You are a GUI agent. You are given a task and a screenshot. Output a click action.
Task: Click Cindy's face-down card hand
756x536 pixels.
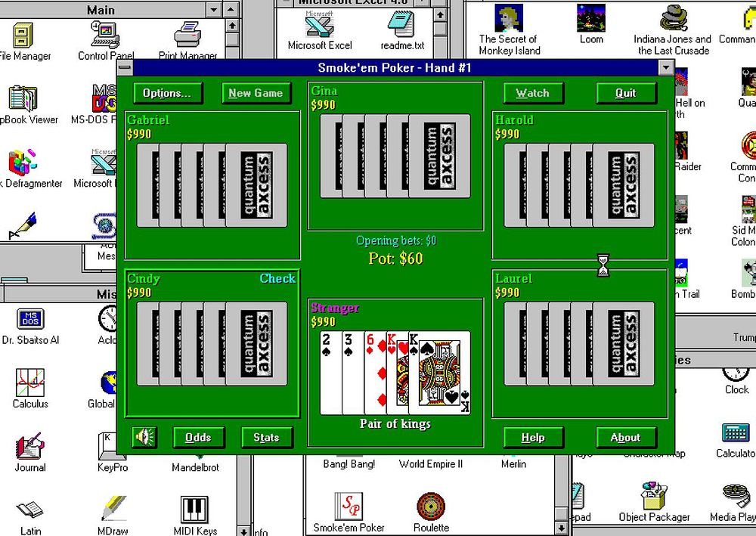point(212,344)
